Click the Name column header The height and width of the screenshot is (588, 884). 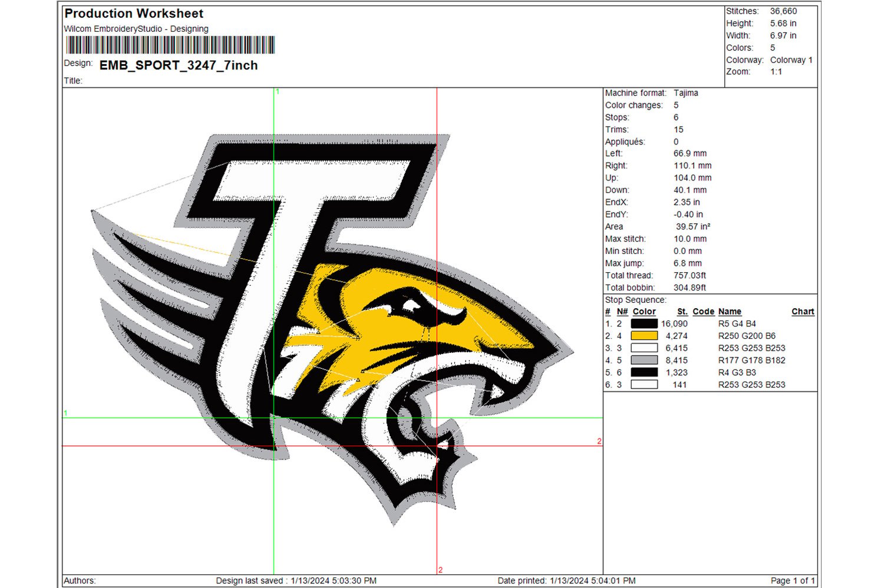[x=730, y=312]
